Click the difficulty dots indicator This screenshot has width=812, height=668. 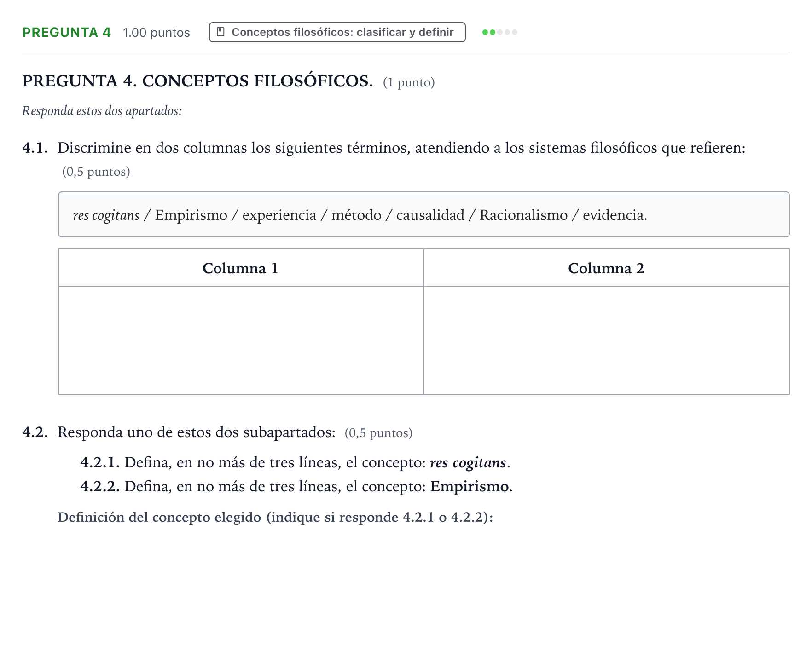coord(499,32)
